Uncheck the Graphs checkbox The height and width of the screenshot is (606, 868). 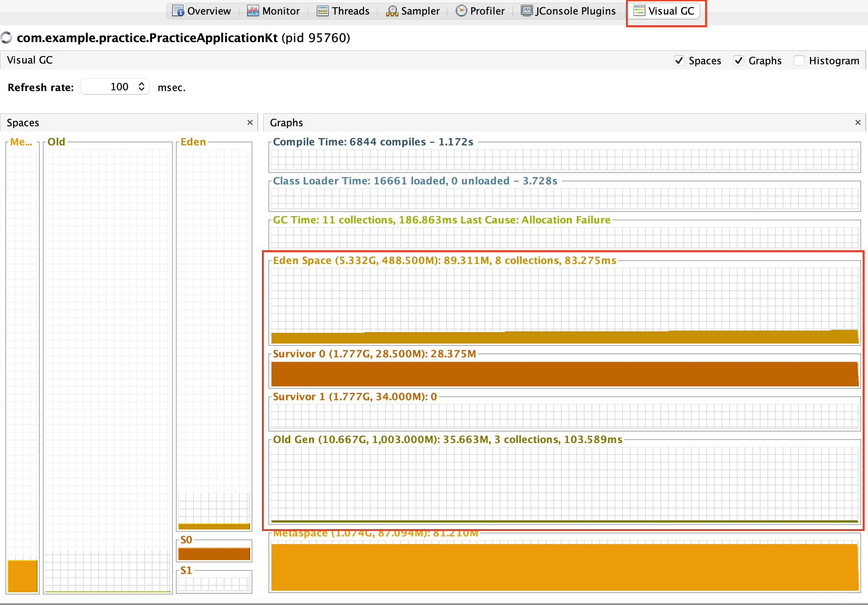tap(739, 61)
